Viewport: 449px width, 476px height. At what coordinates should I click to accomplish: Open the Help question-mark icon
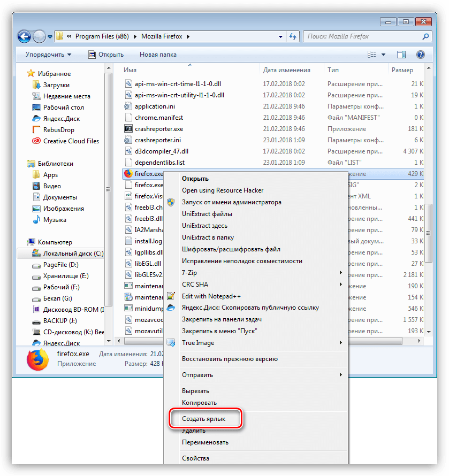click(x=421, y=55)
